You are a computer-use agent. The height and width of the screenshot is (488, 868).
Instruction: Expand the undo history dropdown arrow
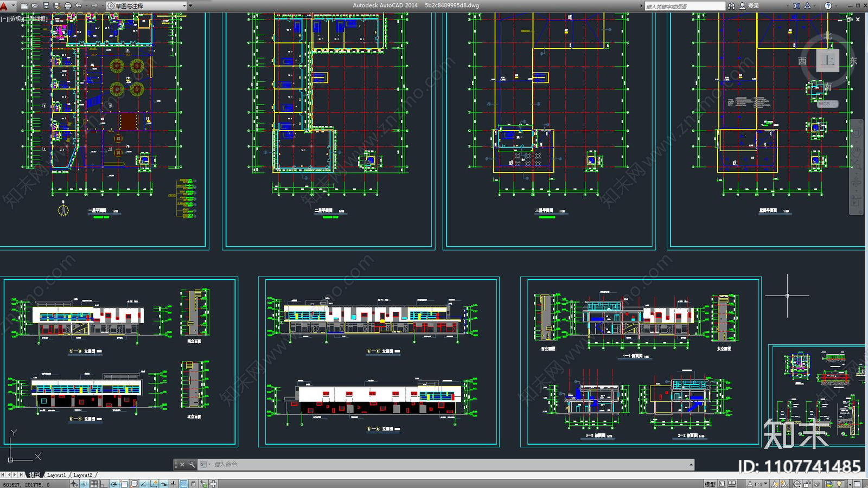86,5
